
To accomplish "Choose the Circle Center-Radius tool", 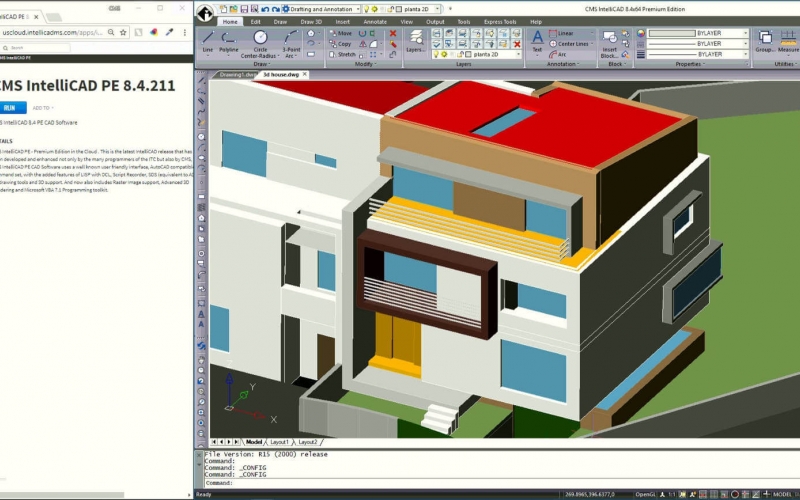I will pos(260,43).
